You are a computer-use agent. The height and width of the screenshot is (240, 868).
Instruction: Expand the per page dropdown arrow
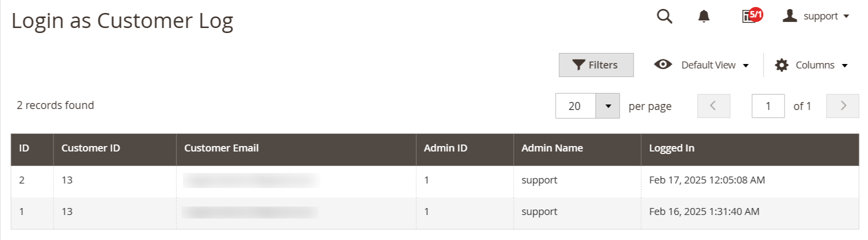608,106
